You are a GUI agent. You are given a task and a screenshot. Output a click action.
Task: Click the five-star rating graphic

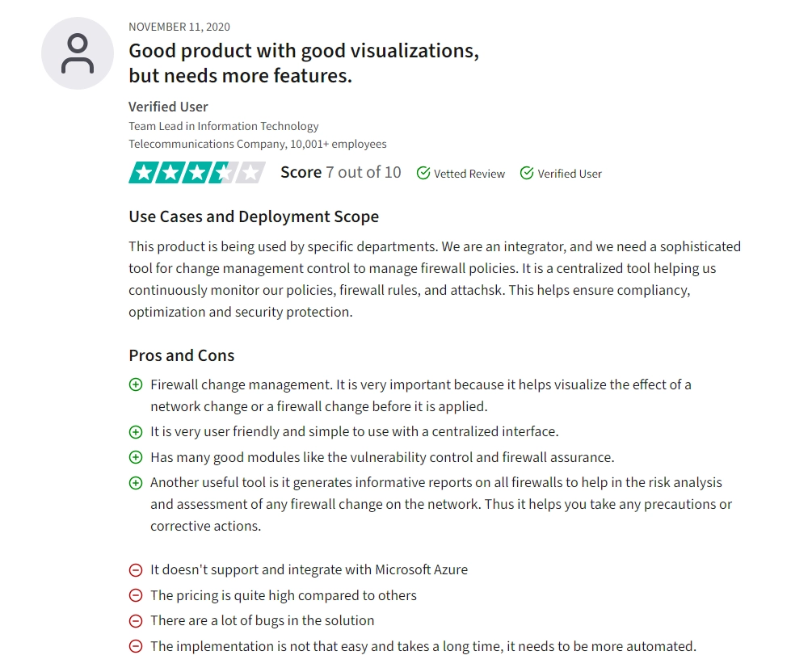click(196, 172)
